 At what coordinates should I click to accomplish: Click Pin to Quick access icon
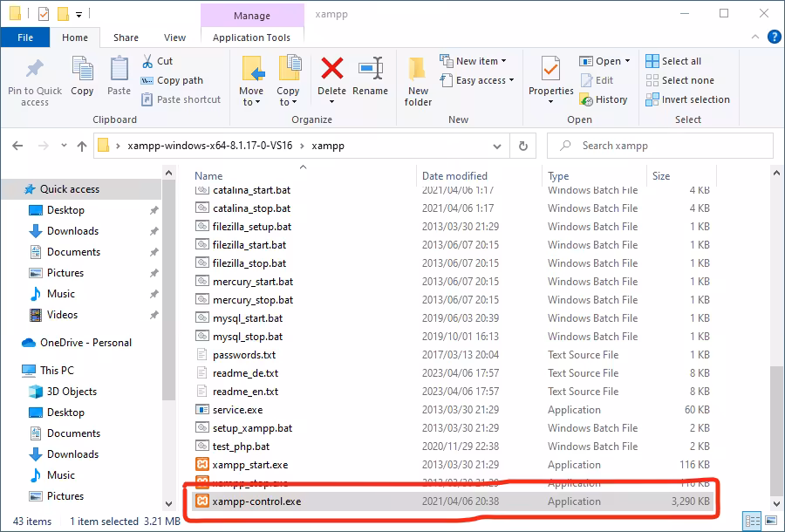click(35, 69)
